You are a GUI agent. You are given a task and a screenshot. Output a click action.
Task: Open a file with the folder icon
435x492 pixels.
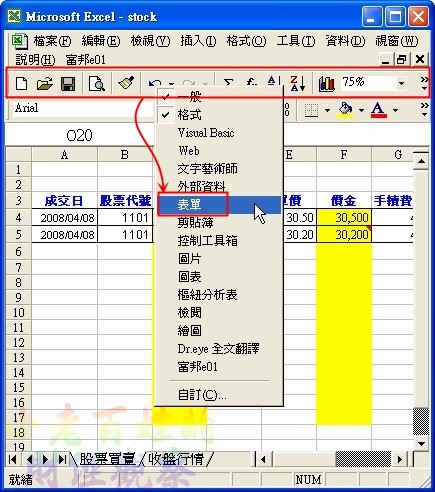pyautogui.click(x=45, y=84)
